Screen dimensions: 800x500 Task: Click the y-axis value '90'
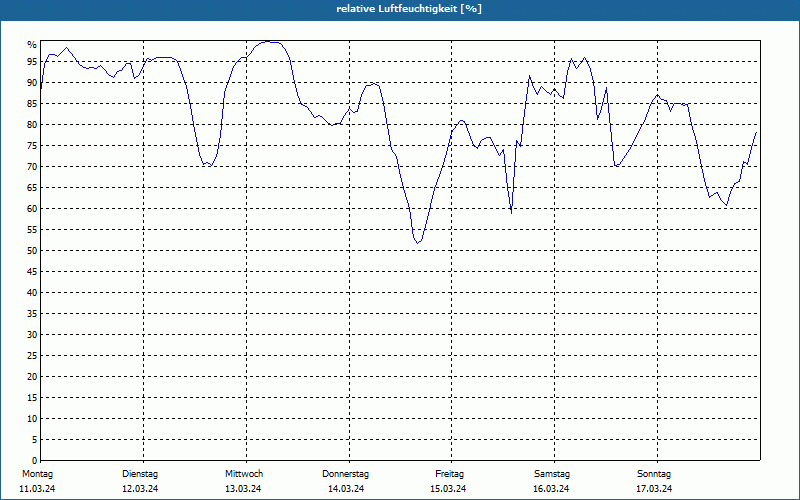pos(32,83)
